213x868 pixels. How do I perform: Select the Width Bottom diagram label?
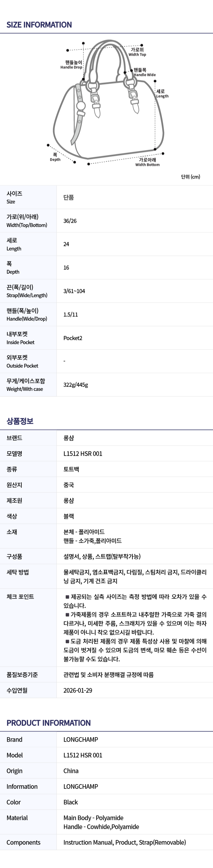tap(148, 162)
